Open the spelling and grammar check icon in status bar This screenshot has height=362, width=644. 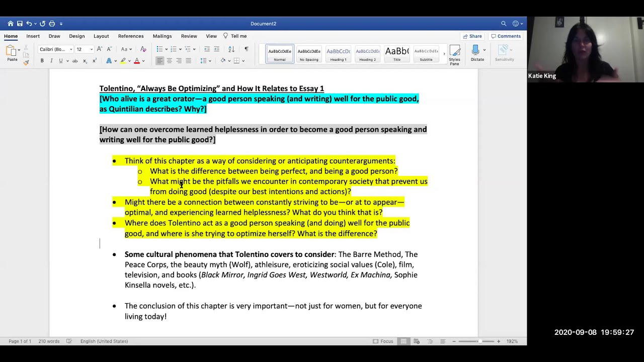coord(69,341)
